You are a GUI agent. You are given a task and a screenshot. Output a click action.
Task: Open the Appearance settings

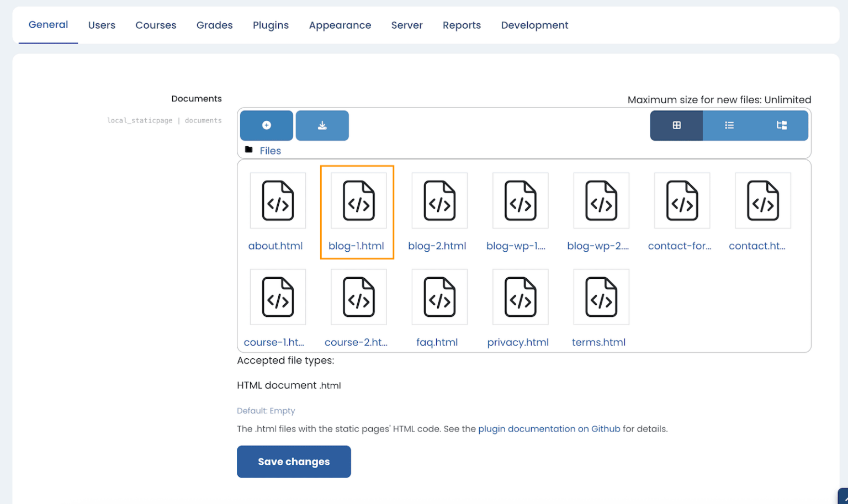click(340, 25)
